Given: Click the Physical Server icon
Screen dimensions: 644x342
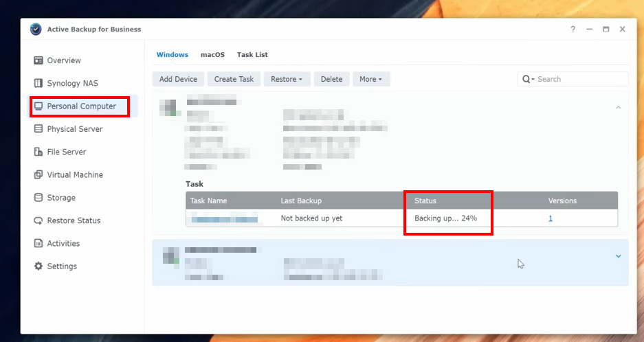Looking at the screenshot, I should tap(38, 129).
